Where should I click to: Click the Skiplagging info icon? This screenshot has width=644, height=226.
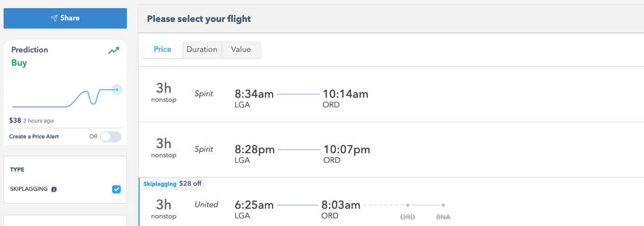pos(54,189)
